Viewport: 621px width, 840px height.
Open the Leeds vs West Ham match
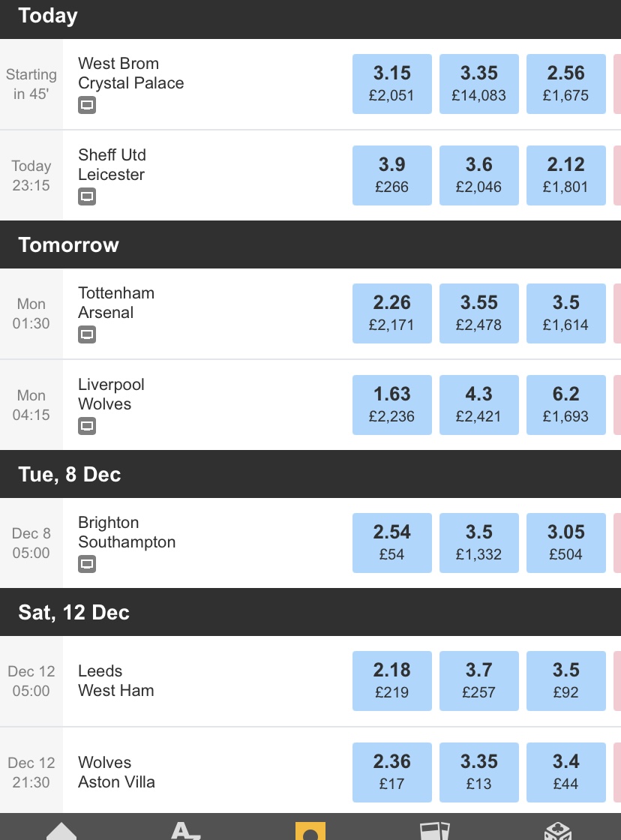116,681
